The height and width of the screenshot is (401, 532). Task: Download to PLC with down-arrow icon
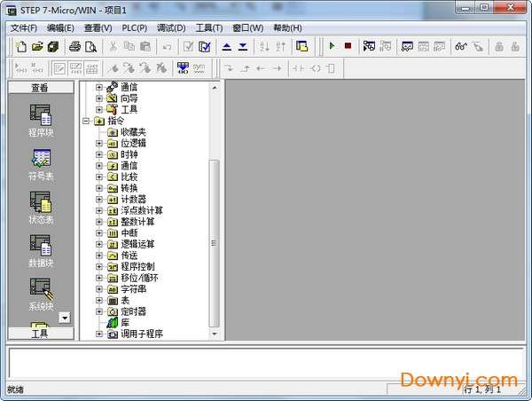(x=243, y=46)
